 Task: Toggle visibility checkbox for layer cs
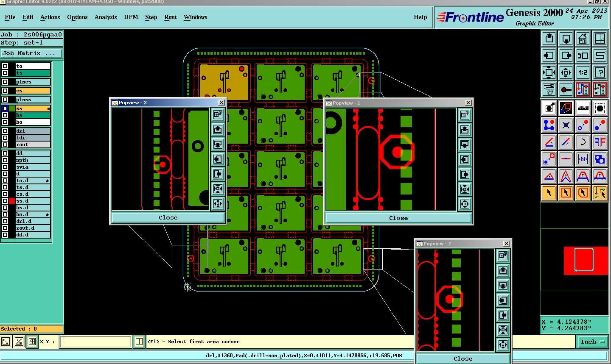[5, 91]
